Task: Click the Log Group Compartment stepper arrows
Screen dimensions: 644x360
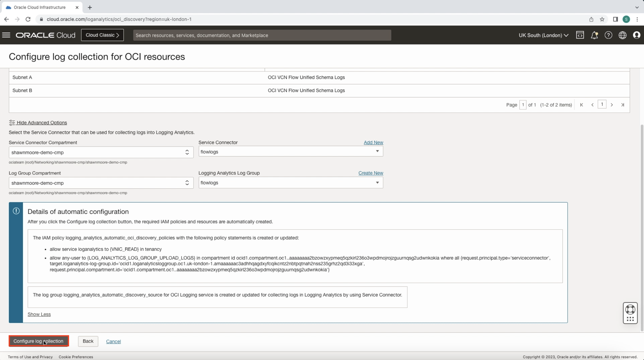Action: (x=187, y=183)
